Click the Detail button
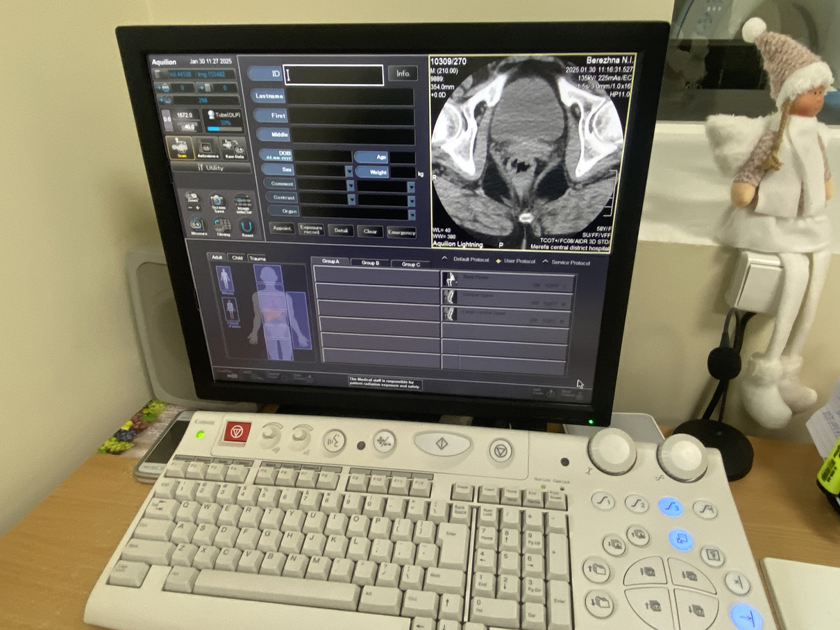Image resolution: width=840 pixels, height=630 pixels. tap(341, 230)
